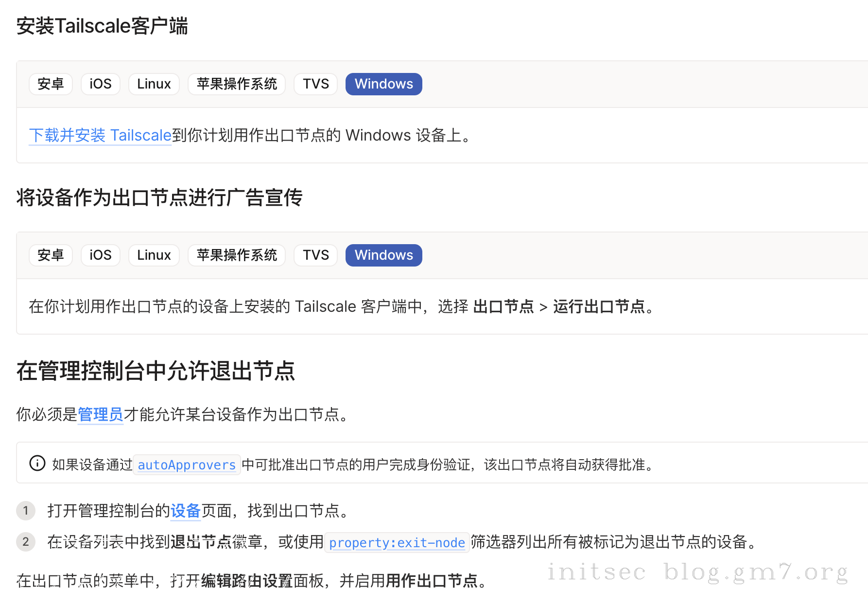This screenshot has width=868, height=607.
Task: Click the heading 安装Tailscale客户端
Action: click(102, 26)
